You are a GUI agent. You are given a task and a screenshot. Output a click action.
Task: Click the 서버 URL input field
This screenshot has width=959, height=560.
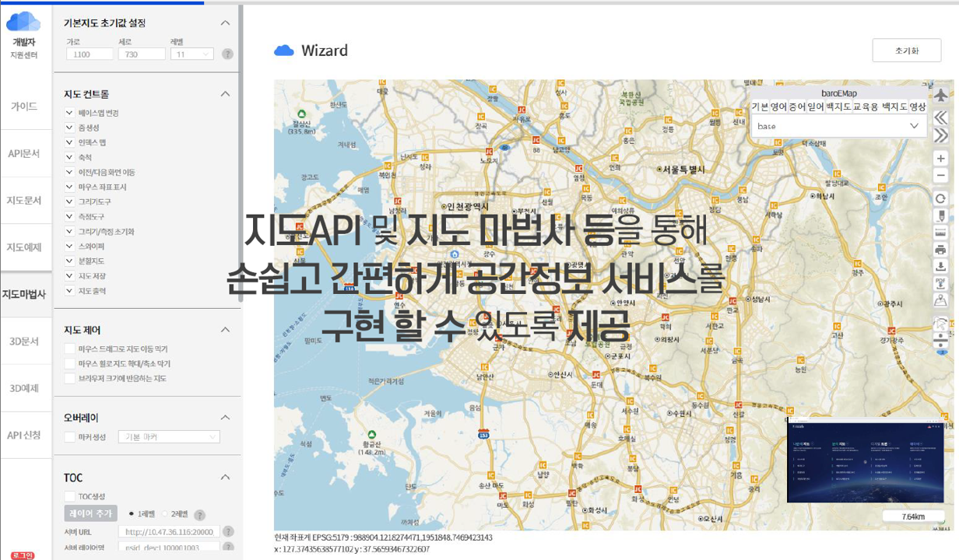tap(169, 532)
